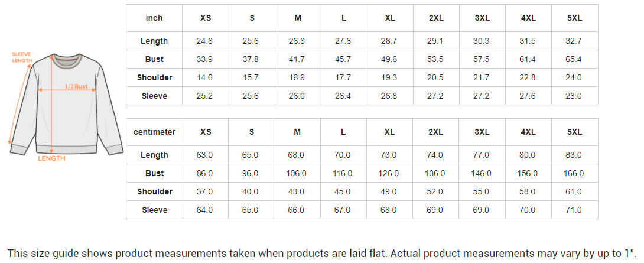644x263 pixels.
Task: Select the 116.0 bust value for L
Action: click(343, 173)
